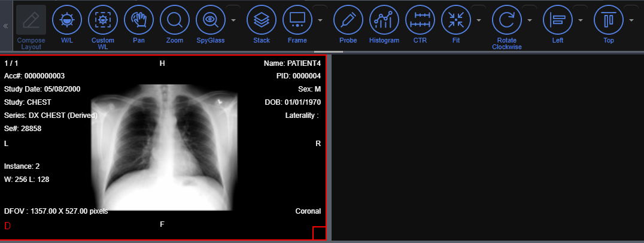Click the Left align tool
Screen dimensions: 644x243
point(558,20)
